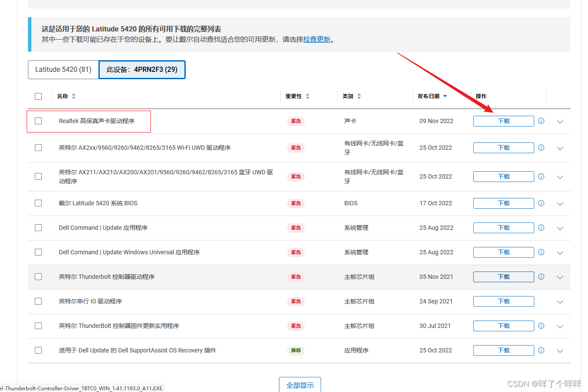Open info icon for Dell Command | Update 应用程序
The height and width of the screenshot is (392, 588).
[541, 228]
